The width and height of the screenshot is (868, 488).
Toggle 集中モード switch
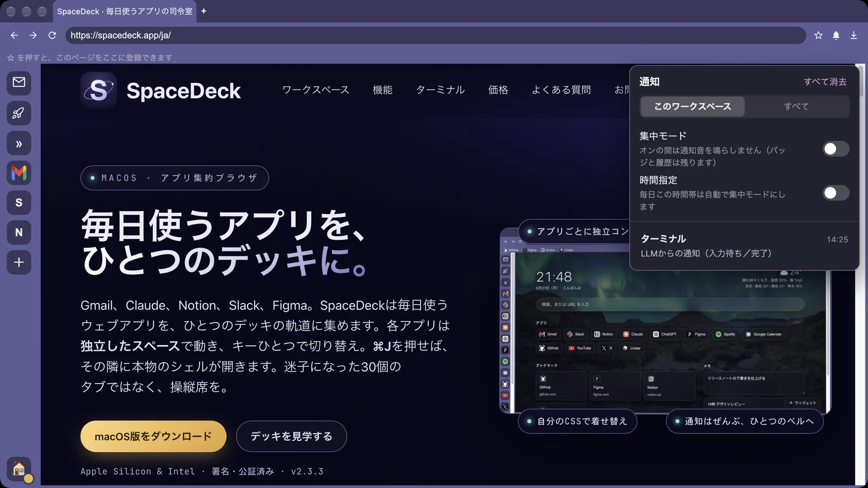point(836,149)
